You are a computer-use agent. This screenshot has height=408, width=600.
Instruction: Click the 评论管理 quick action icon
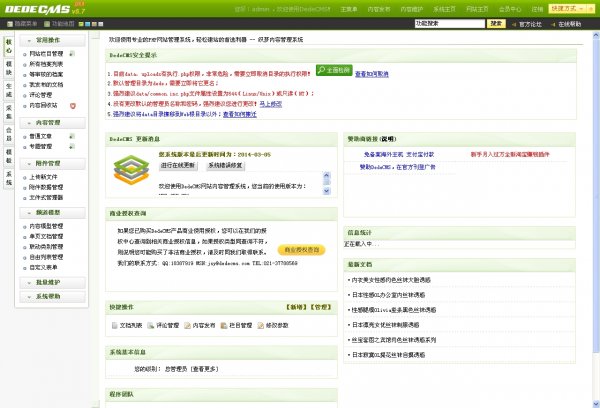point(151,325)
